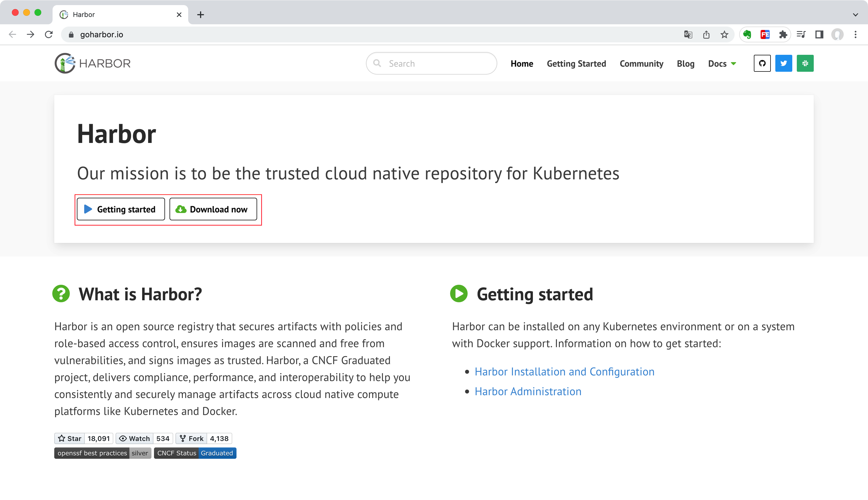
Task: Click the GitHub Star button
Action: 70,438
